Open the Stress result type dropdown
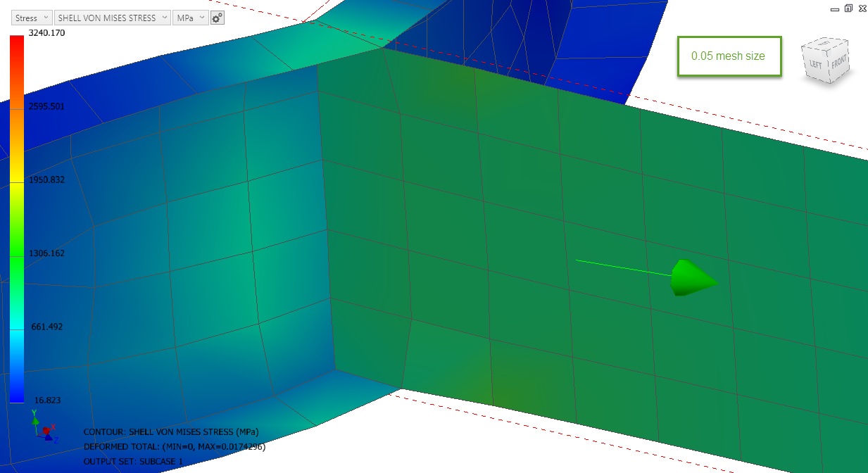Viewport: 868px width, 473px height. pos(31,17)
